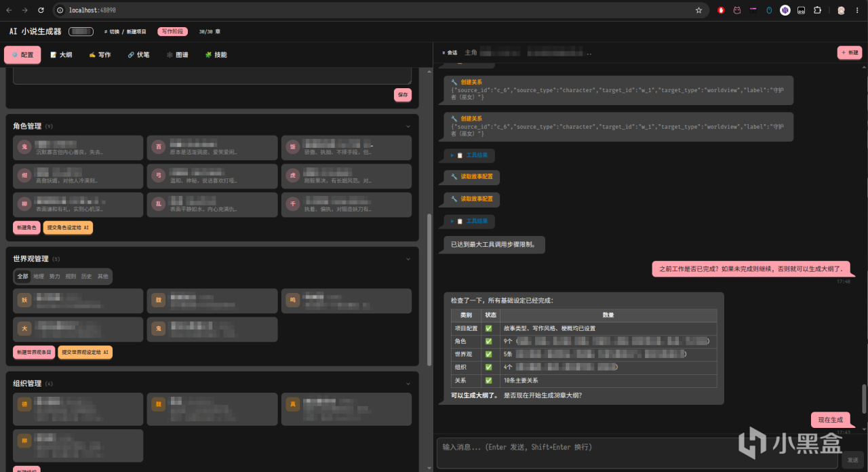
Task: Click the 柳 icon under 组织管理
Action: 24,441
